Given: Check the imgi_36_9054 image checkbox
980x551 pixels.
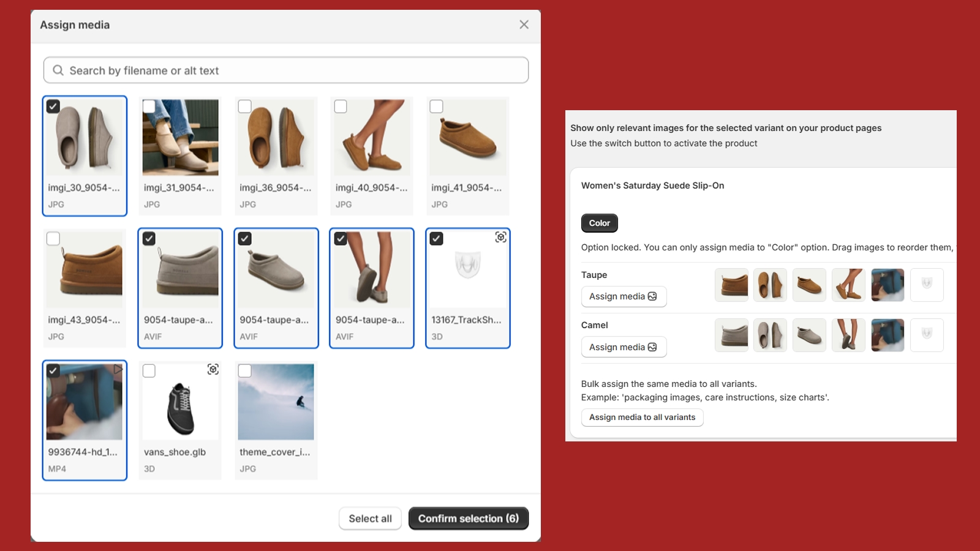Looking at the screenshot, I should pos(245,107).
